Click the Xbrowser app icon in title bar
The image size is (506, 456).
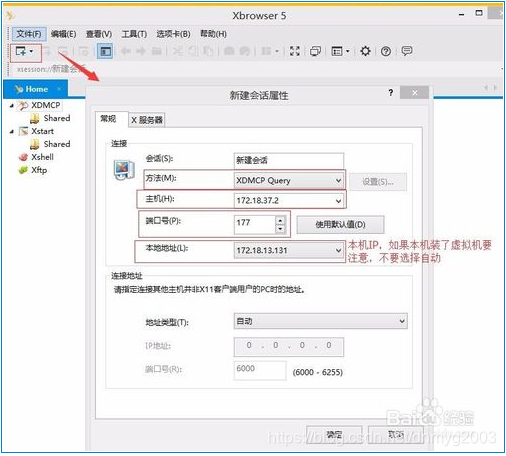[10, 16]
